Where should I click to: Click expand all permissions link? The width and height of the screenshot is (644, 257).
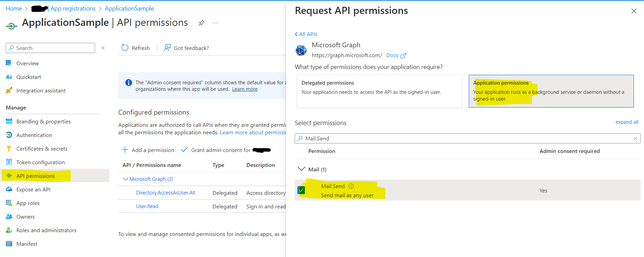(x=627, y=122)
